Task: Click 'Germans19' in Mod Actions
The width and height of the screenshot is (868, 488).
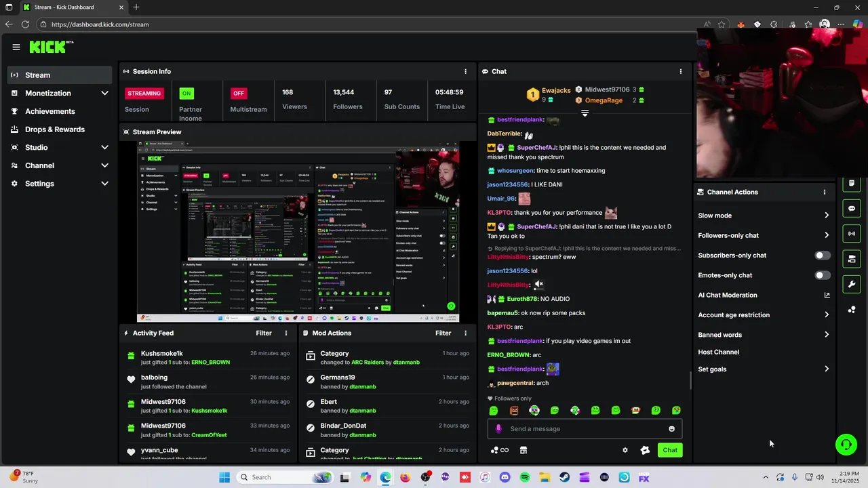Action: 338,378
